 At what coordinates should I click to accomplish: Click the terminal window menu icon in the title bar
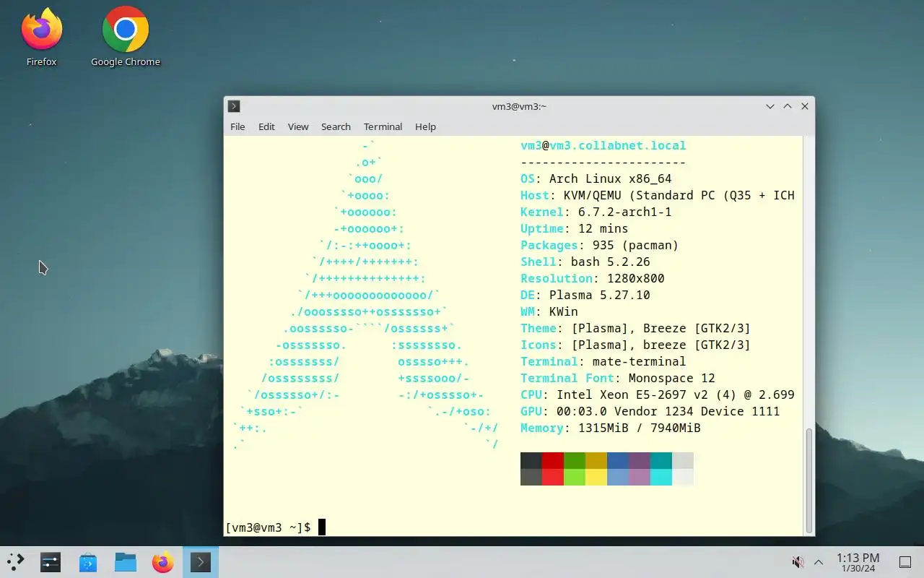[234, 106]
